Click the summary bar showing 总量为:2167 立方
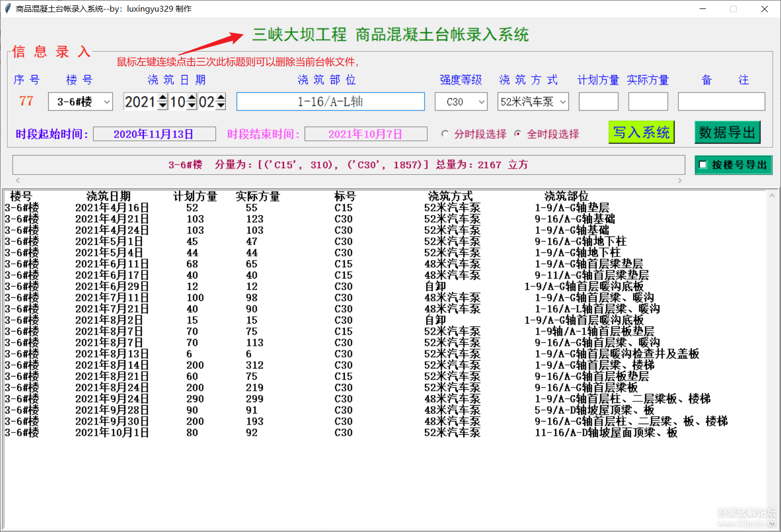The width and height of the screenshot is (781, 532). (348, 165)
